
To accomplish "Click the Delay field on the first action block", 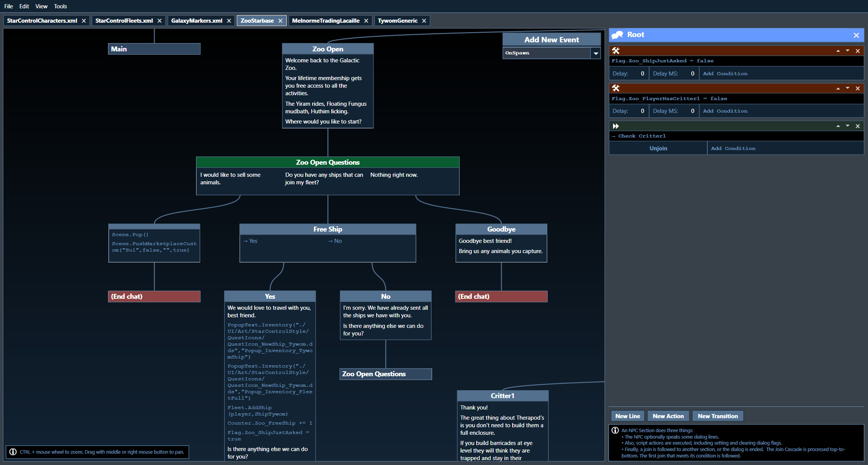I will coord(641,73).
